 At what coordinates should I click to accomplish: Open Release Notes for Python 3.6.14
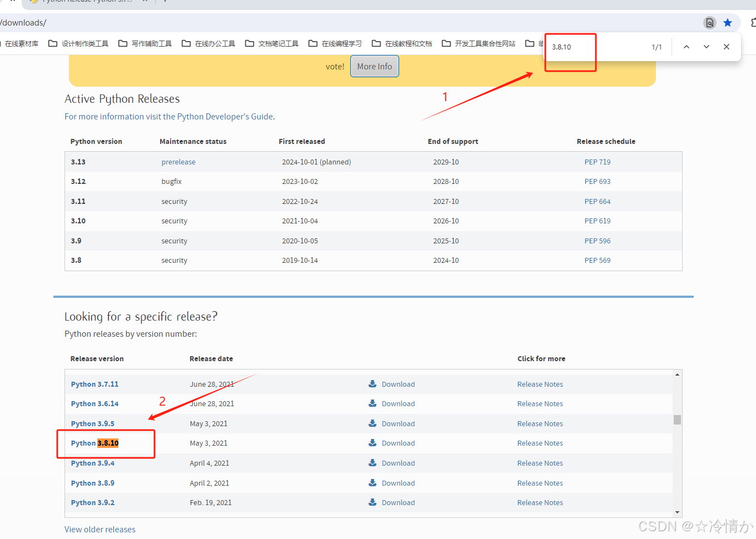coord(540,404)
